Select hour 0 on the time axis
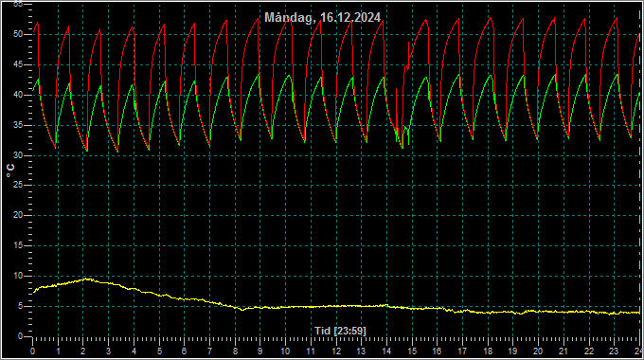644x360 pixels. [x=33, y=351]
